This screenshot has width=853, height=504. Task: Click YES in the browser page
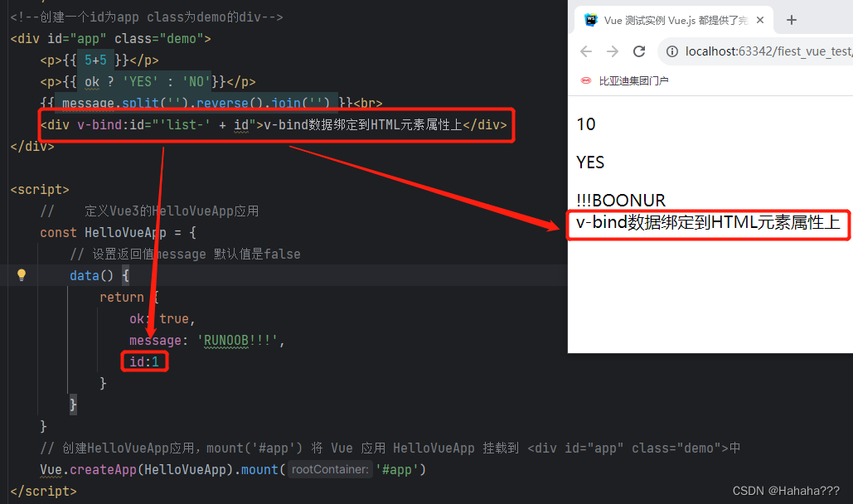(590, 162)
